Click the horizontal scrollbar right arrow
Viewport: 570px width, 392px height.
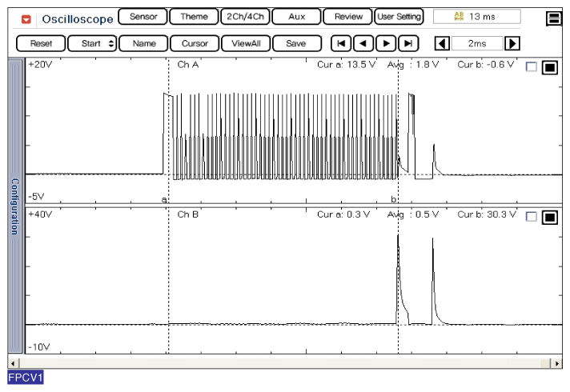click(556, 362)
